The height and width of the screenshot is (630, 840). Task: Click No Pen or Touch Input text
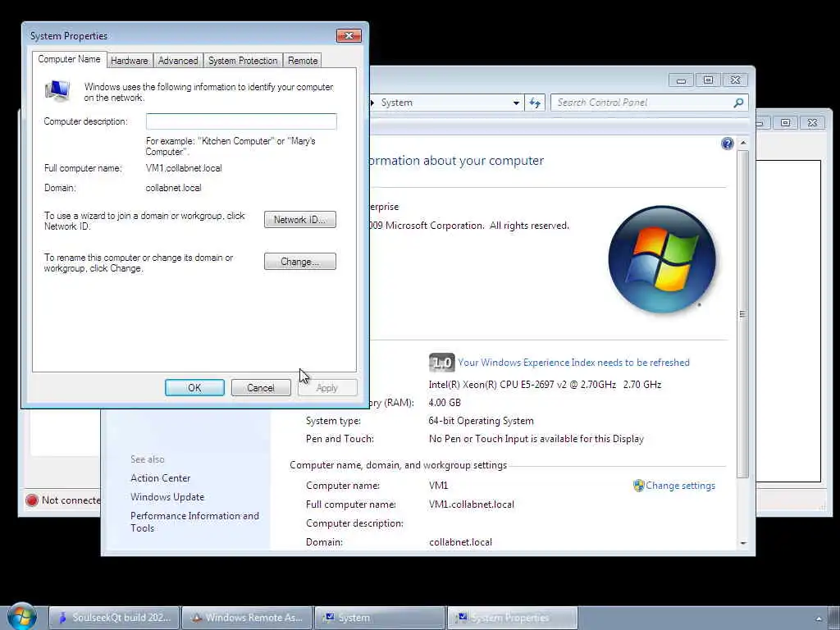click(x=536, y=439)
